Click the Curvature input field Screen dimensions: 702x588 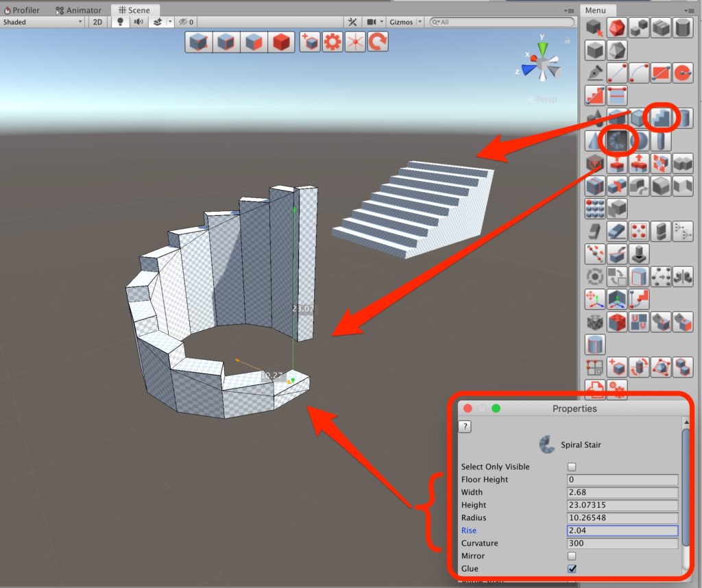tap(622, 543)
